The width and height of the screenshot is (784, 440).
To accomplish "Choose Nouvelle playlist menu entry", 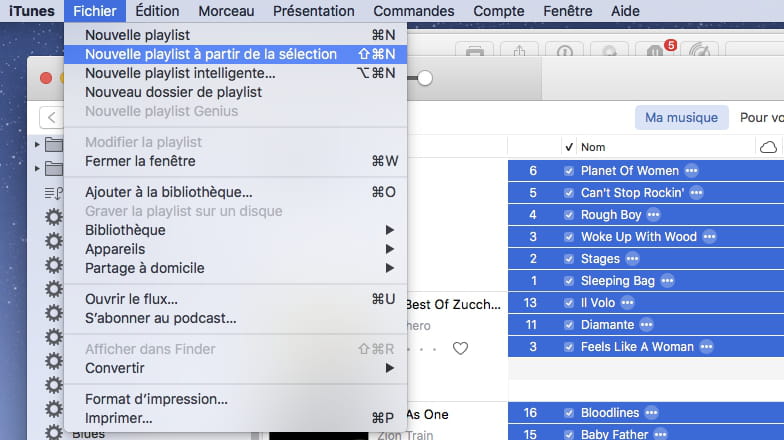I will pos(236,35).
